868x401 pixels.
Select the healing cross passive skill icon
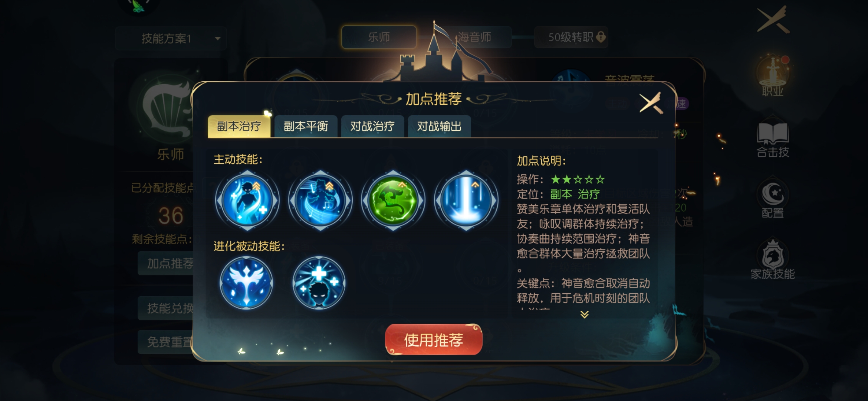click(x=319, y=283)
